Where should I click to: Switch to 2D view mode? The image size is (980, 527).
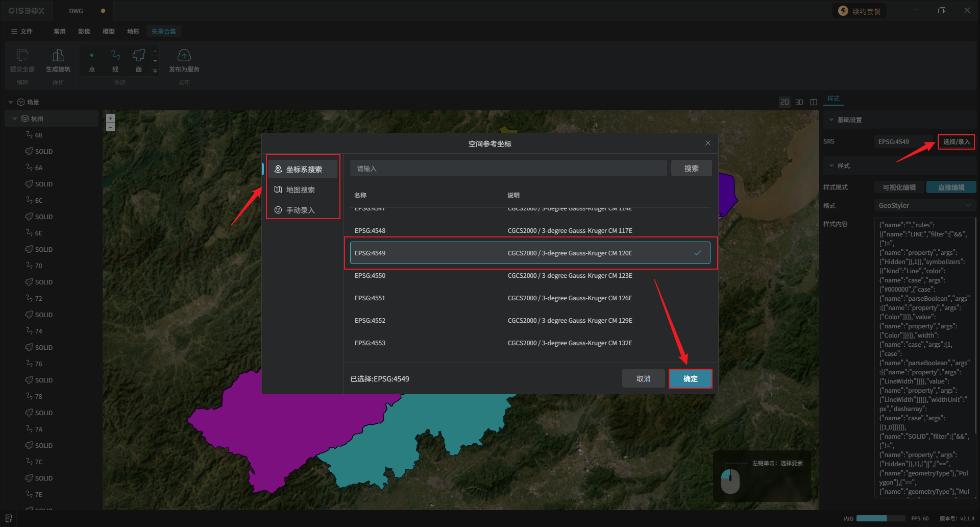click(785, 103)
